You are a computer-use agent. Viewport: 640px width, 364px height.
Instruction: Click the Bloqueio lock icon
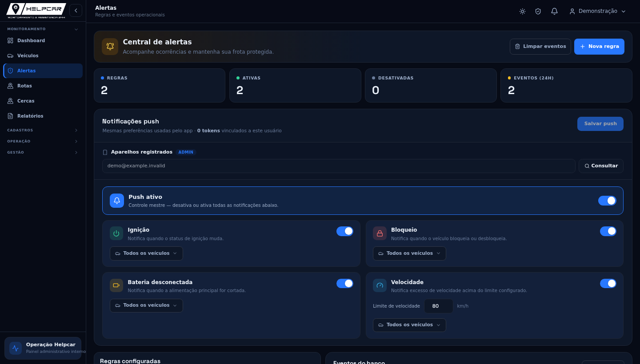[380, 233]
